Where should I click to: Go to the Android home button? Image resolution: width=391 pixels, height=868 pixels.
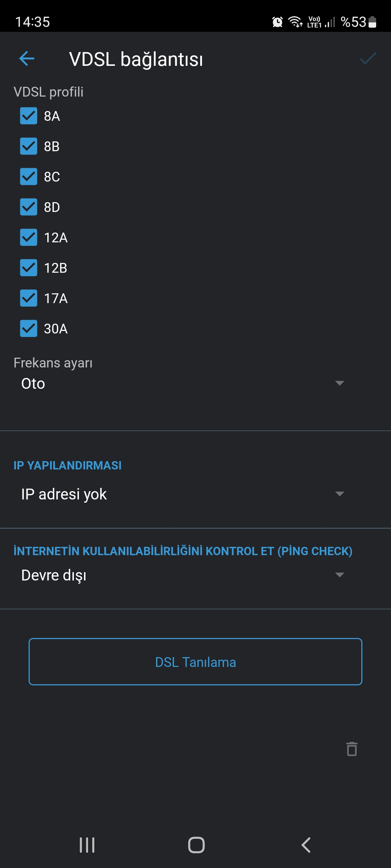tap(196, 845)
